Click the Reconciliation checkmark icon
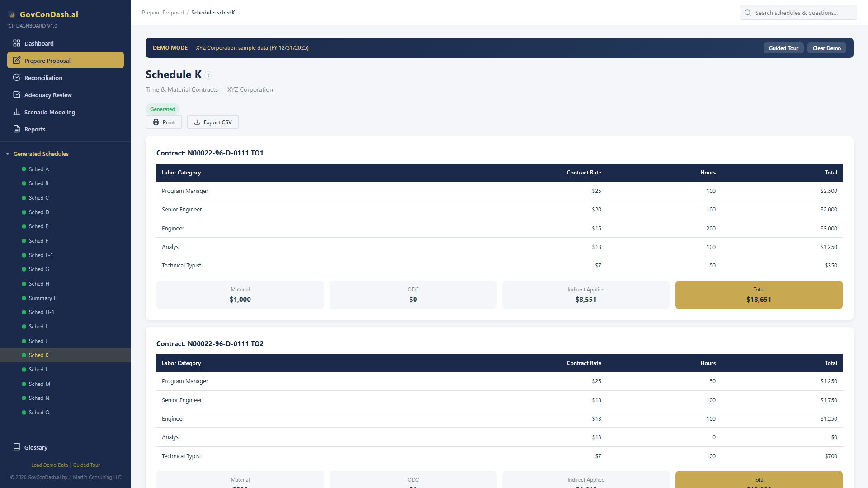Viewport: 868px width, 488px height. point(17,78)
